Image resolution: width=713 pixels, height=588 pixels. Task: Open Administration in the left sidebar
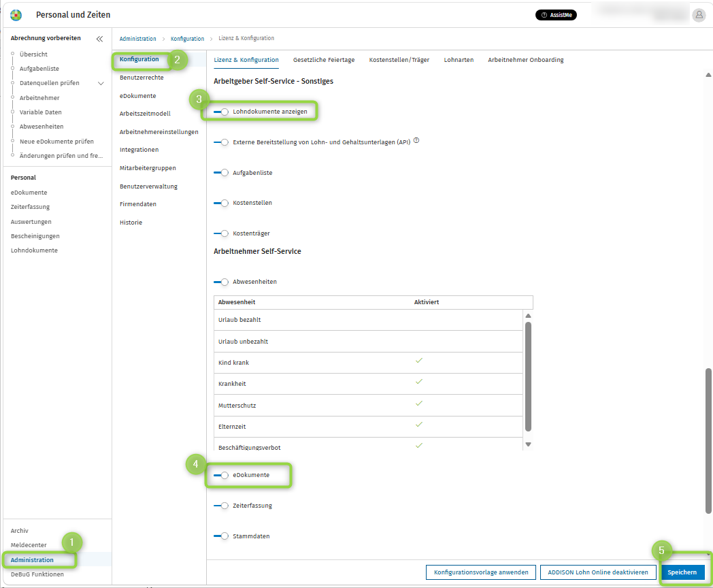coord(32,560)
